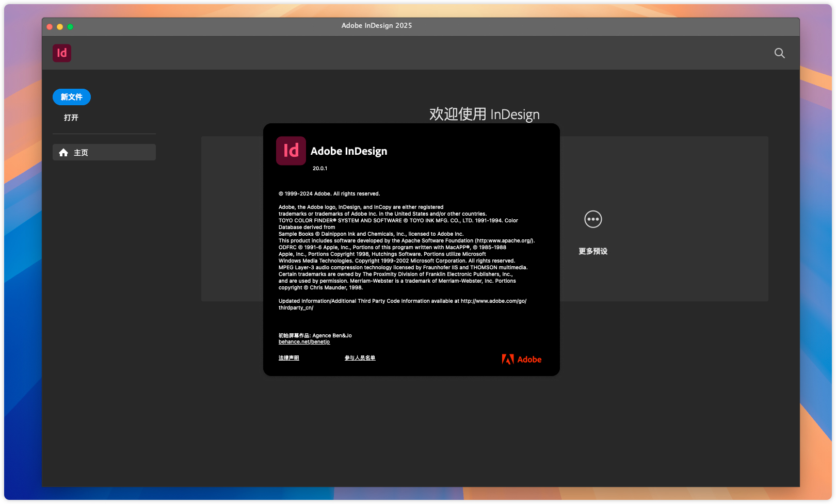Click the 更多预设 More Presets label
836x504 pixels.
pyautogui.click(x=593, y=251)
